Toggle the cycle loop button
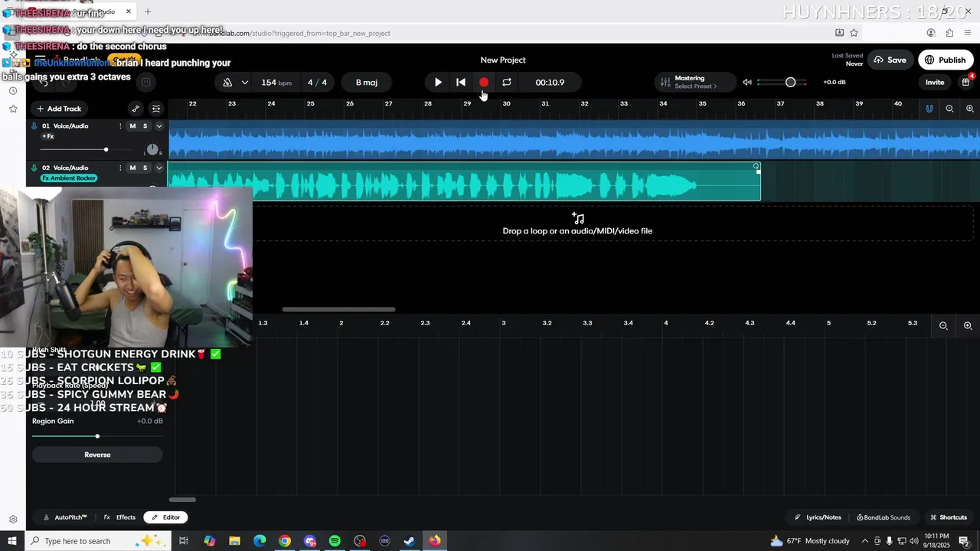 (507, 83)
